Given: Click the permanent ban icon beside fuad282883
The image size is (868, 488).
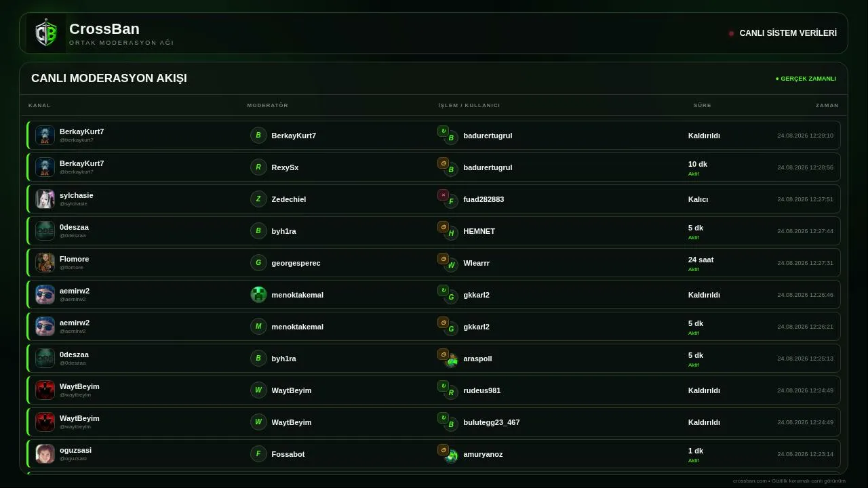Looking at the screenshot, I should click(x=443, y=195).
